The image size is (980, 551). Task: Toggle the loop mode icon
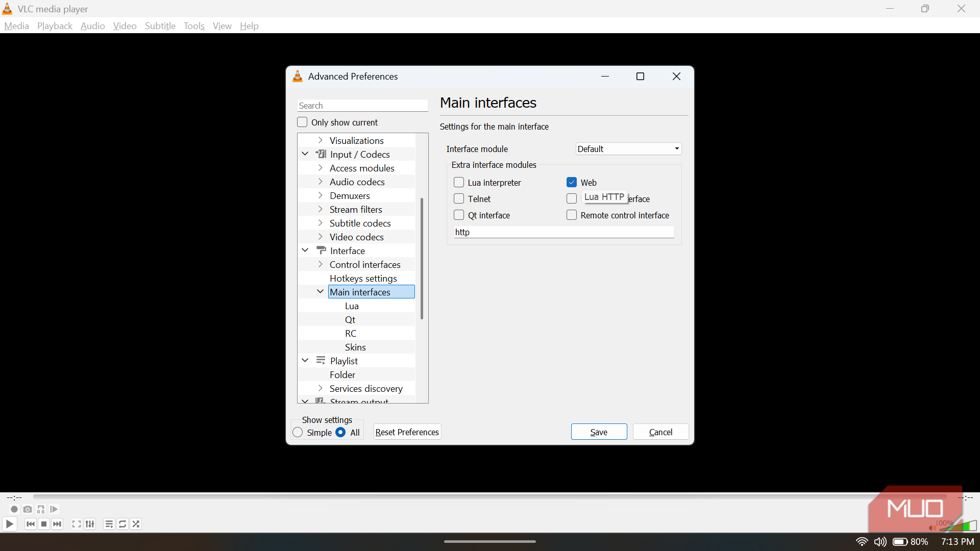[x=122, y=524]
